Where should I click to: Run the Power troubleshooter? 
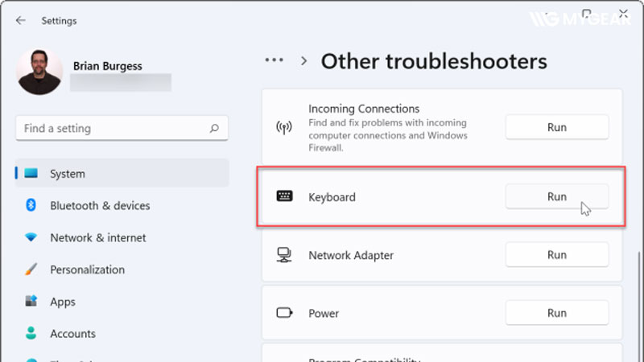click(556, 313)
